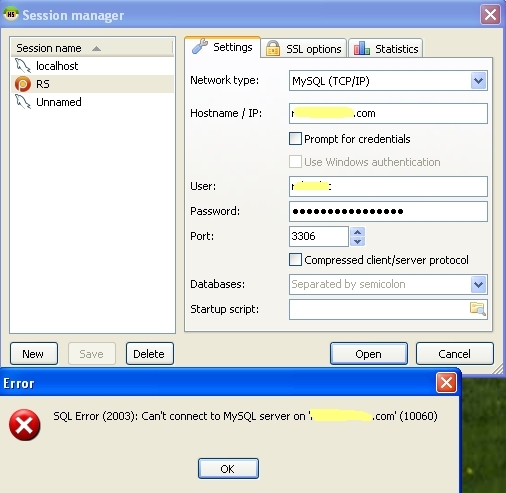Open the Databases dropdown list

(x=479, y=284)
